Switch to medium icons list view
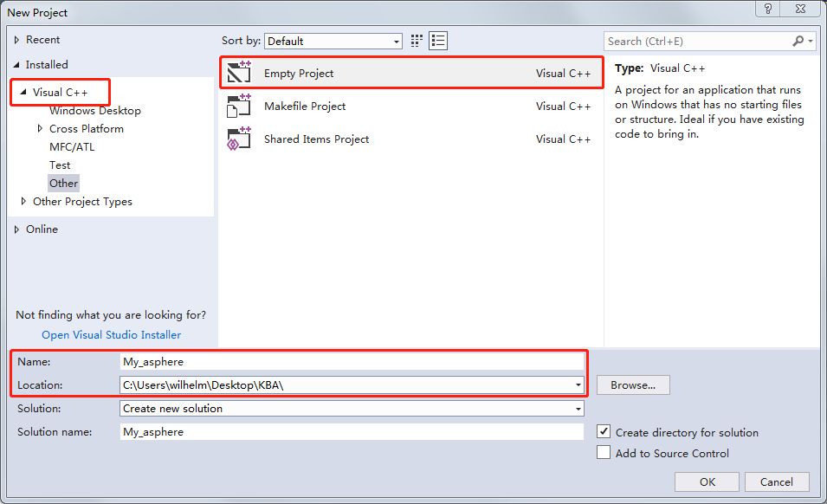827x504 pixels. [x=438, y=41]
